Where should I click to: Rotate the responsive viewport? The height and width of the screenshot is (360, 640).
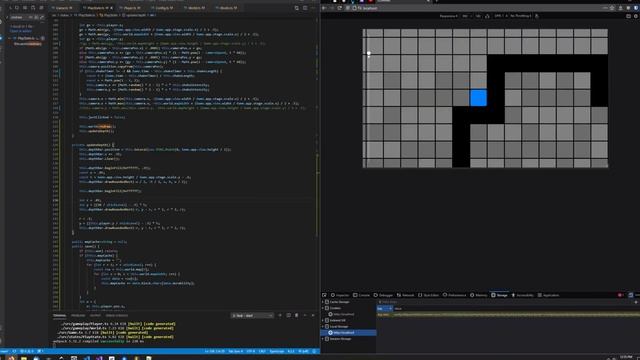[x=487, y=16]
